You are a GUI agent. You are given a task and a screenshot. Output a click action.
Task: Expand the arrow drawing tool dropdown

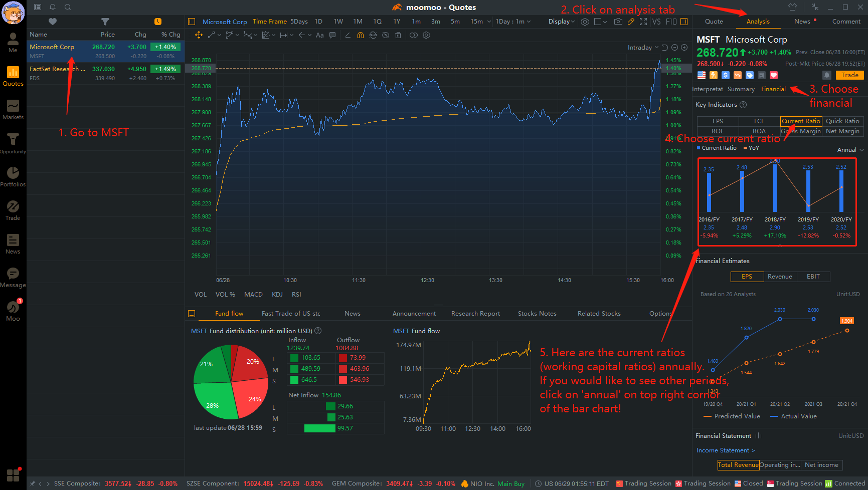pyautogui.click(x=309, y=35)
